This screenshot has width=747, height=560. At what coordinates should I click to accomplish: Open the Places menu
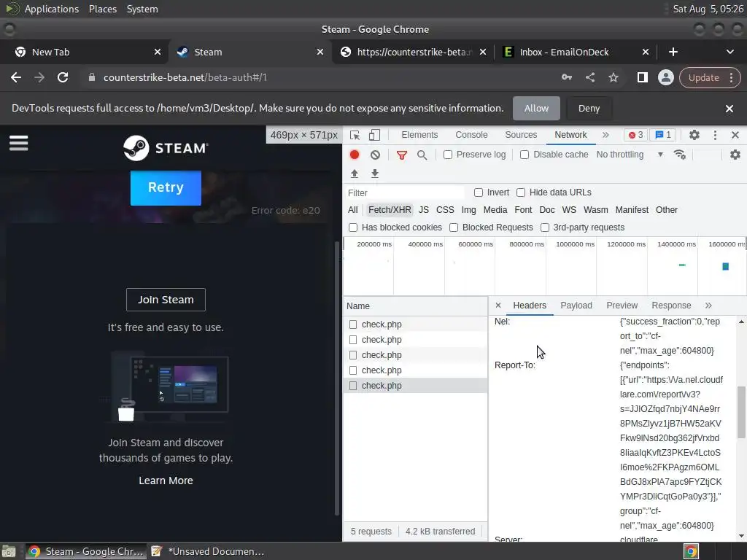(x=102, y=9)
